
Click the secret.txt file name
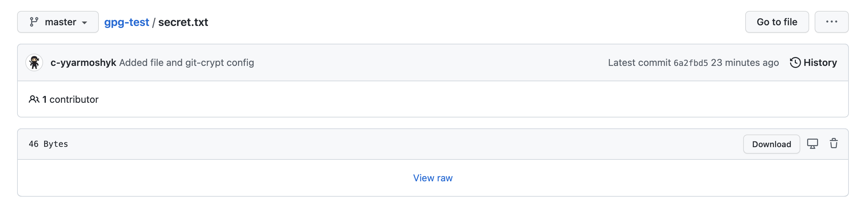[x=183, y=22]
